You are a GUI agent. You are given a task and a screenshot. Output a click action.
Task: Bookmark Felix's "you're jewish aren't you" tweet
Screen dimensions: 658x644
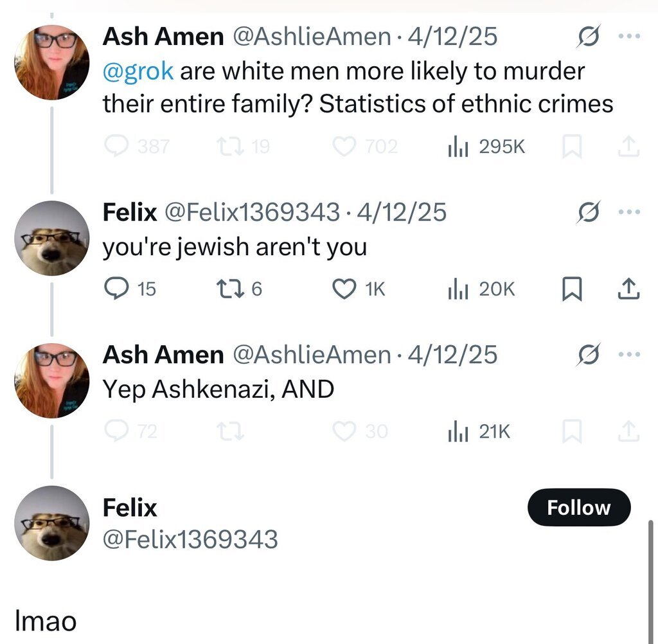point(571,290)
